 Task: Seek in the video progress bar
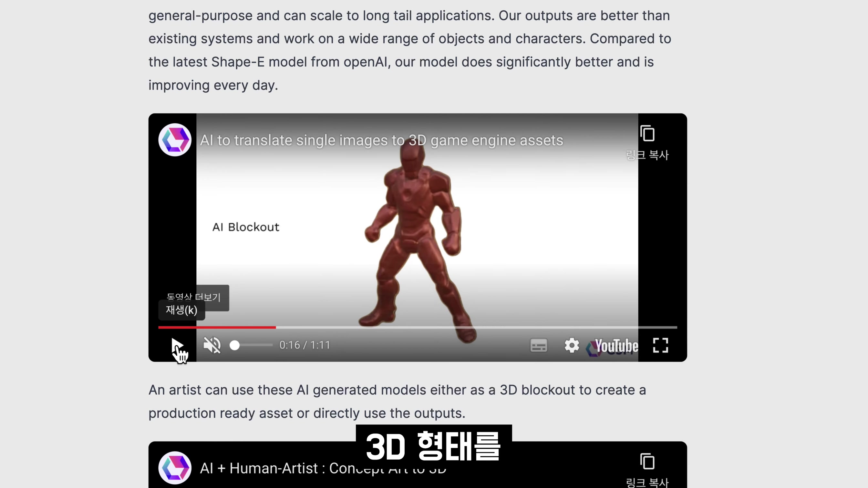coord(418,327)
